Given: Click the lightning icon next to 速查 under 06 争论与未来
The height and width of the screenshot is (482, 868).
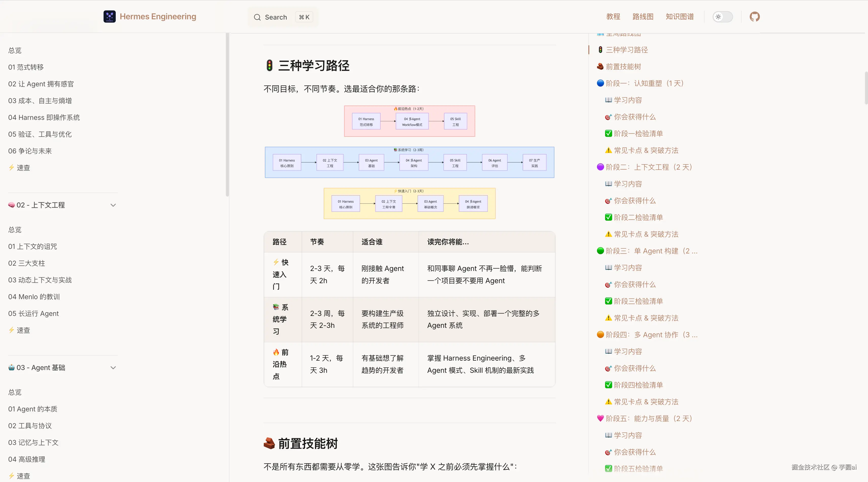Looking at the screenshot, I should coord(11,168).
